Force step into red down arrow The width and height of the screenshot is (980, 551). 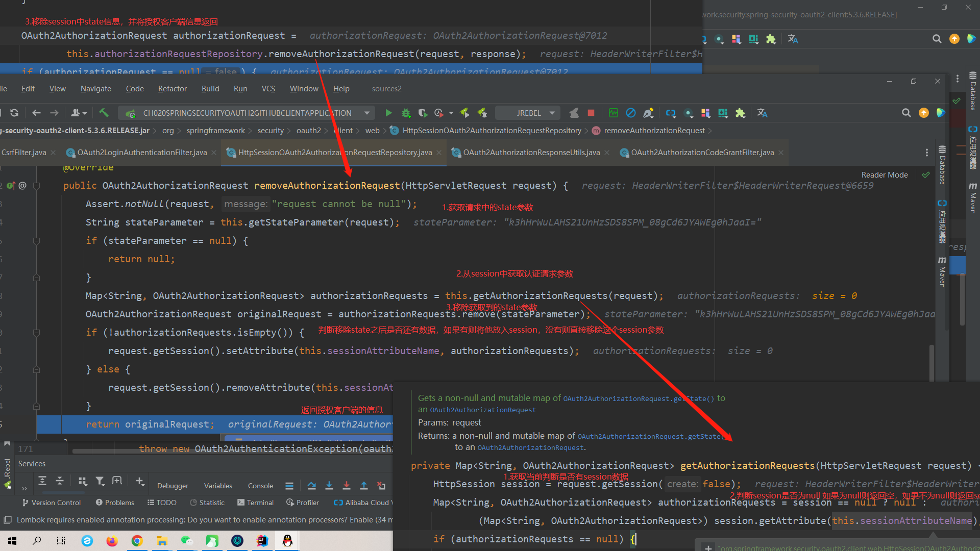tap(347, 486)
